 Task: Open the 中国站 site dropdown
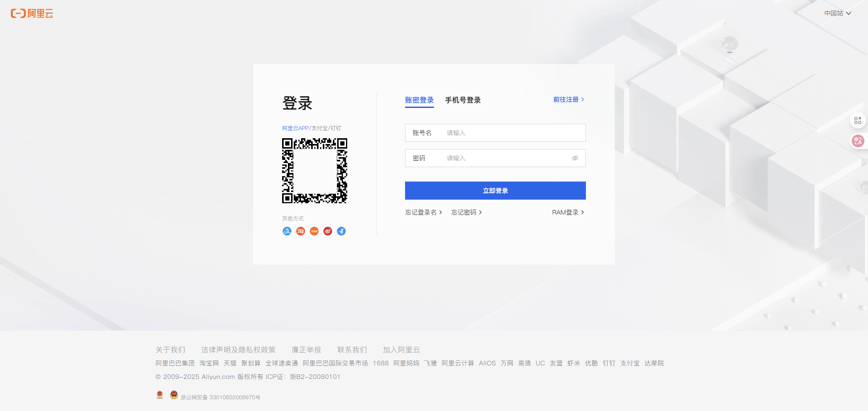click(x=837, y=14)
